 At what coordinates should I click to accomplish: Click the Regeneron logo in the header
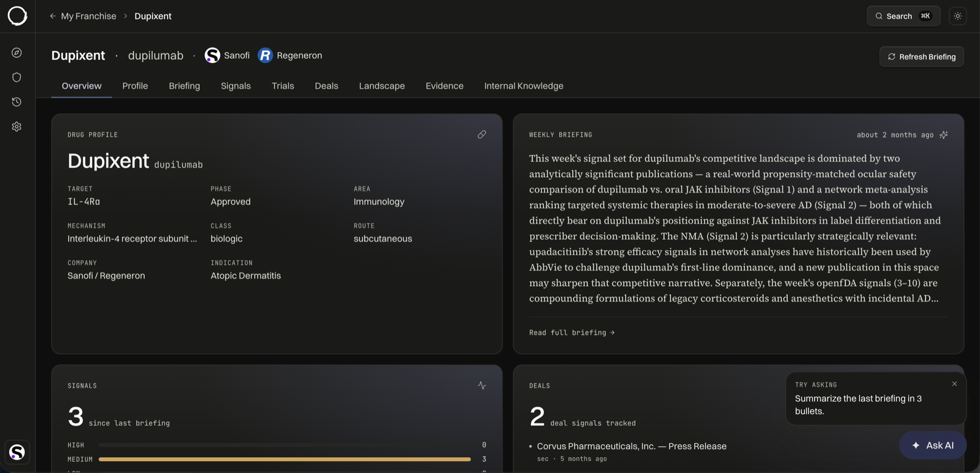pyautogui.click(x=265, y=56)
